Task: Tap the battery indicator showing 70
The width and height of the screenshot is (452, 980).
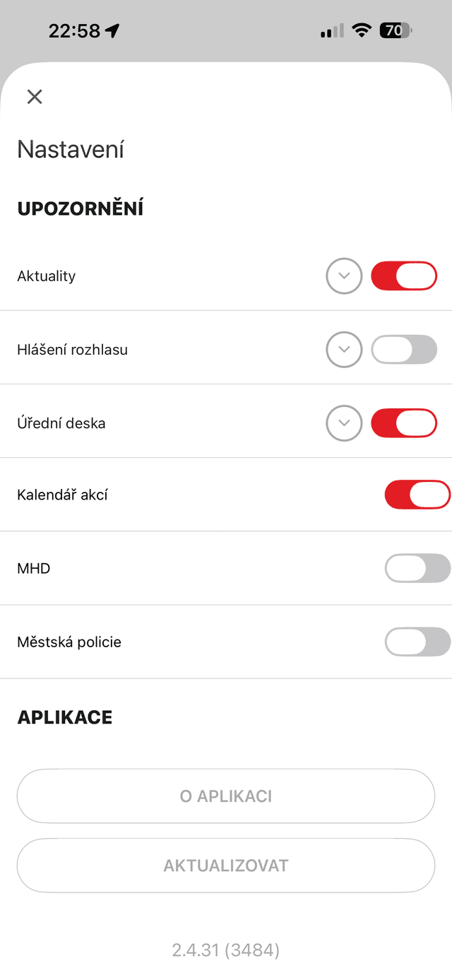Action: click(x=395, y=30)
